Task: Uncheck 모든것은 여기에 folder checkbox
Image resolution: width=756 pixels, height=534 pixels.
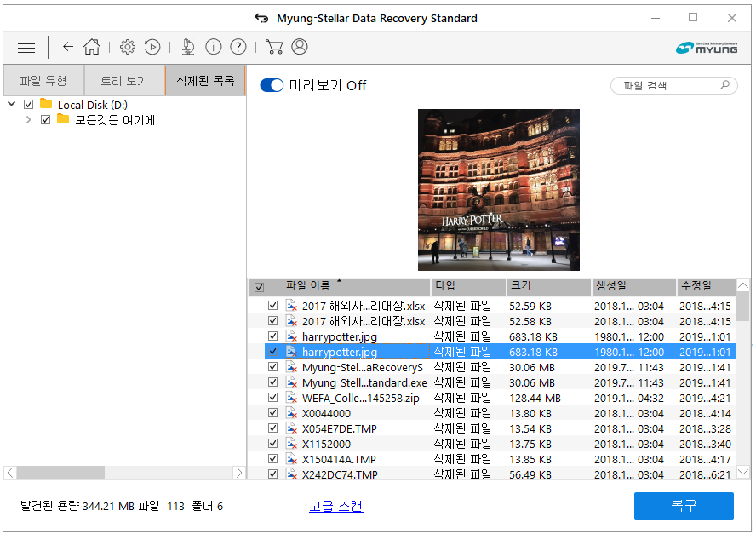Action: coord(45,119)
